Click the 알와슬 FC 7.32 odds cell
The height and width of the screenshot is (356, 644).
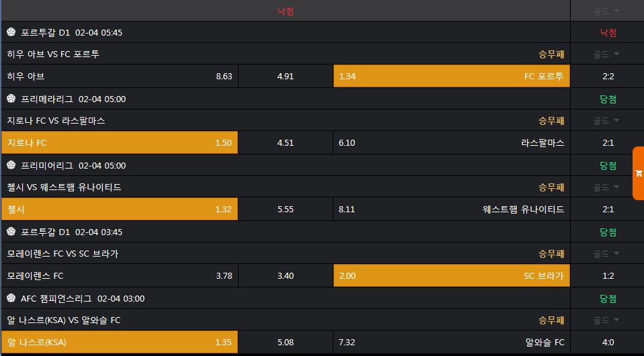click(x=451, y=343)
